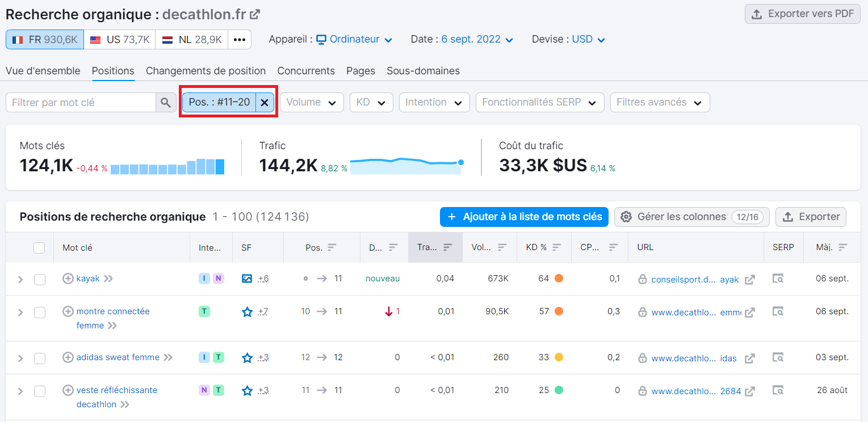Sort by Vol. column sort icon
This screenshot has width=868, height=422.
click(x=502, y=247)
